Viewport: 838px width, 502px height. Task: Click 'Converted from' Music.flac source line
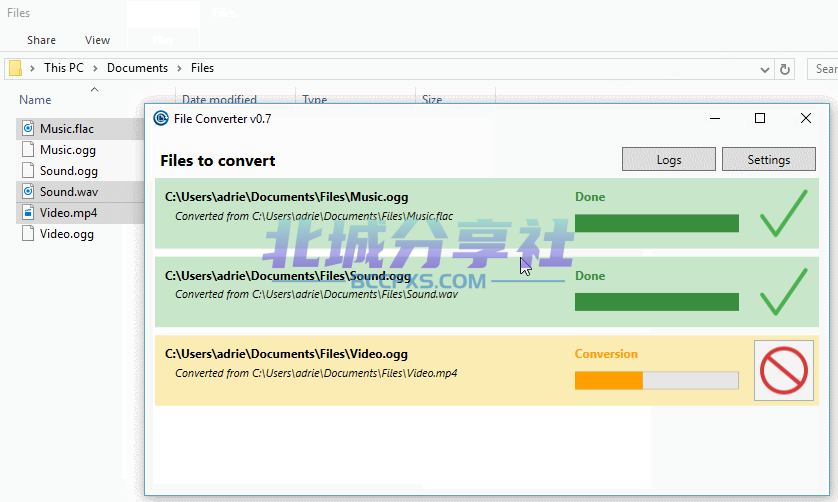coord(314,217)
